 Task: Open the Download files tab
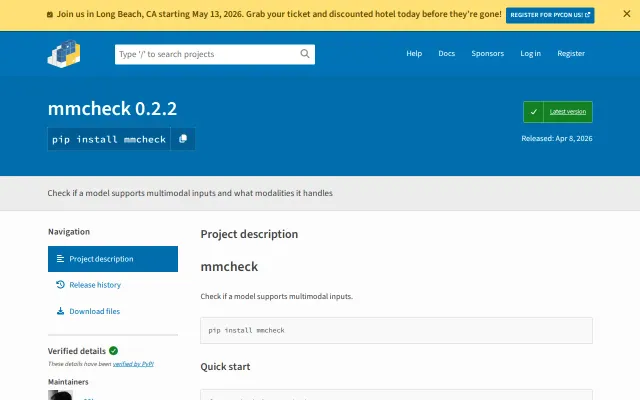[x=95, y=311]
